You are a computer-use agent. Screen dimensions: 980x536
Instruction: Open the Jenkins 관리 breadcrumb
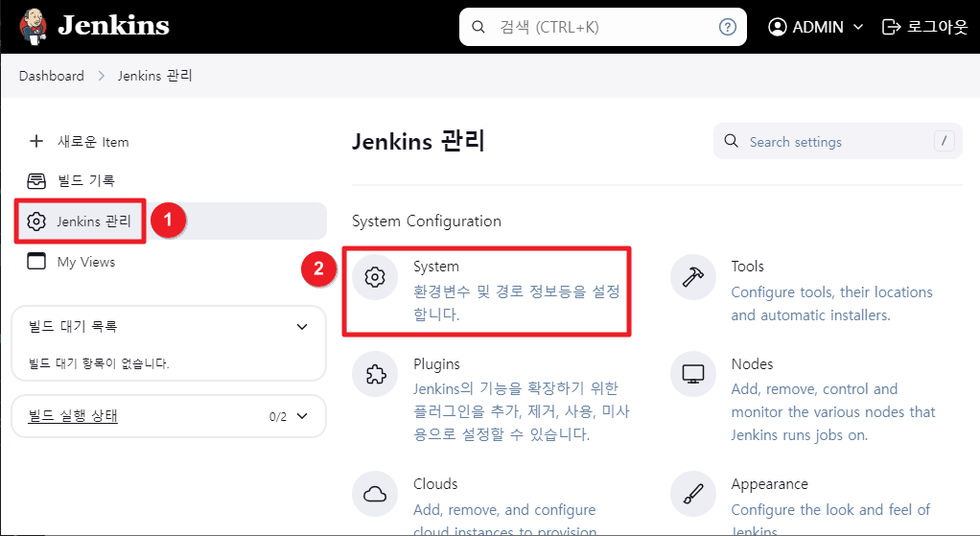click(155, 76)
